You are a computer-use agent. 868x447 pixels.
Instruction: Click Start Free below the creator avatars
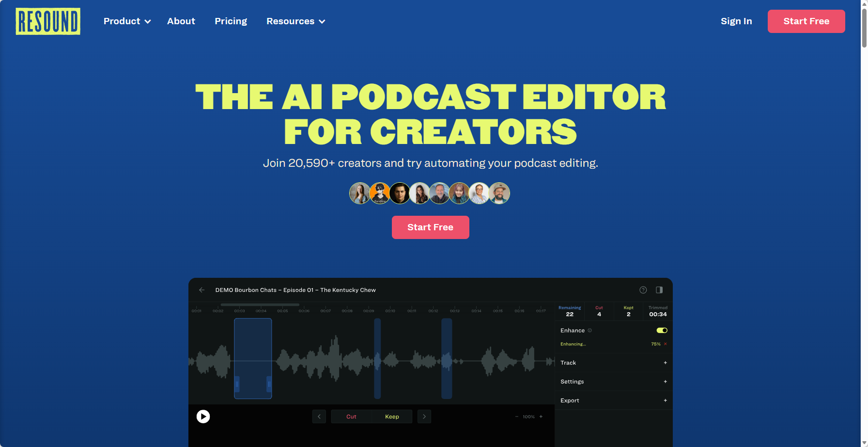[431, 227]
